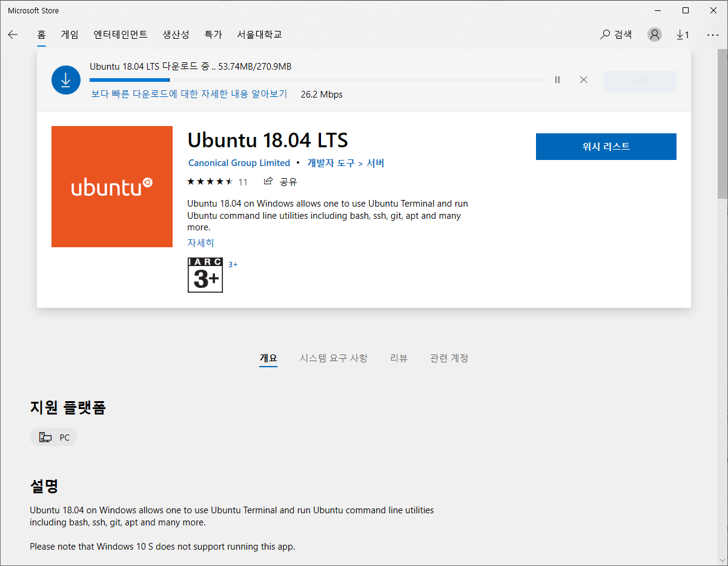Click the rating count 11
The width and height of the screenshot is (728, 566).
coord(243,182)
